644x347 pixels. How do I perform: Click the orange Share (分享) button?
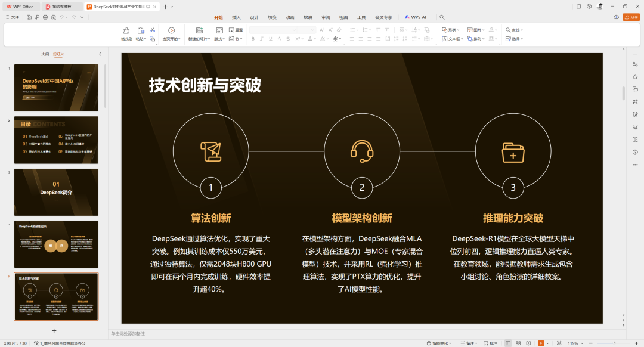click(x=631, y=17)
